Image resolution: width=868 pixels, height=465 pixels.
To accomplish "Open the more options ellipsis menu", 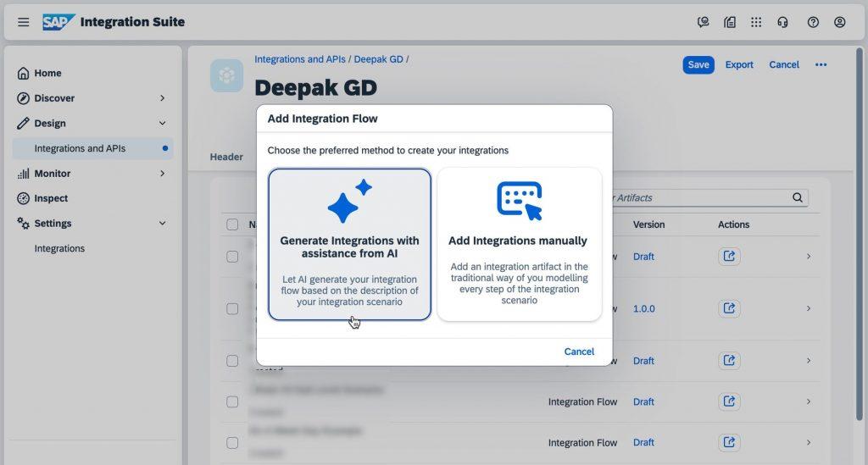I will click(821, 64).
